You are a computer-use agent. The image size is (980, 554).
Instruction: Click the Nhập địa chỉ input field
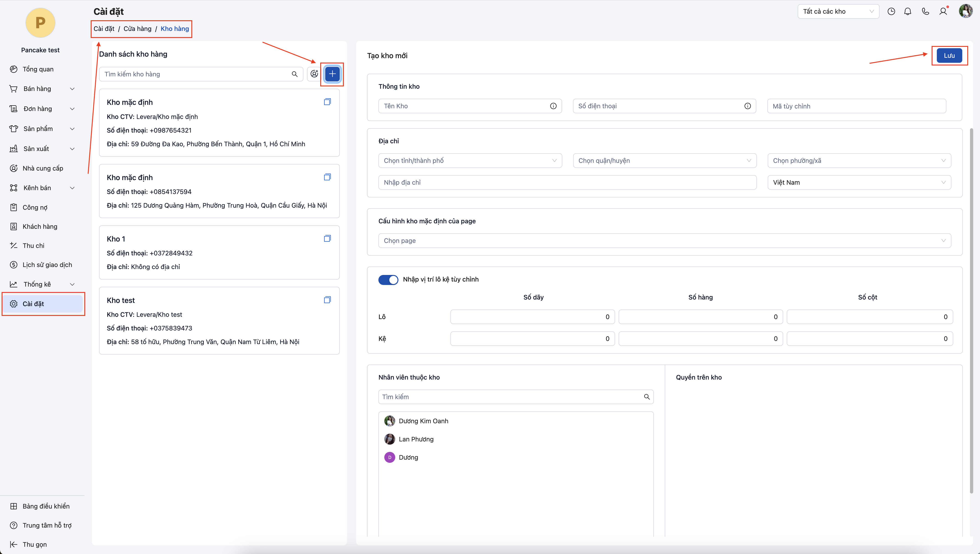[x=567, y=182]
